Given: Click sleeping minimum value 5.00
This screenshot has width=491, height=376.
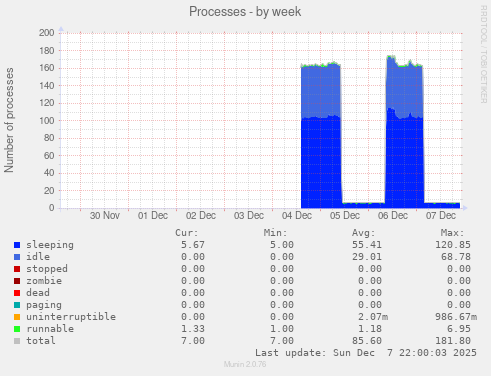Looking at the screenshot, I should (x=282, y=245).
